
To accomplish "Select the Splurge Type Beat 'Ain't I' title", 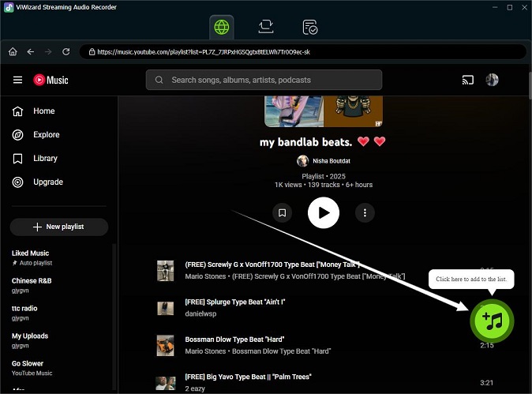I will [235, 302].
